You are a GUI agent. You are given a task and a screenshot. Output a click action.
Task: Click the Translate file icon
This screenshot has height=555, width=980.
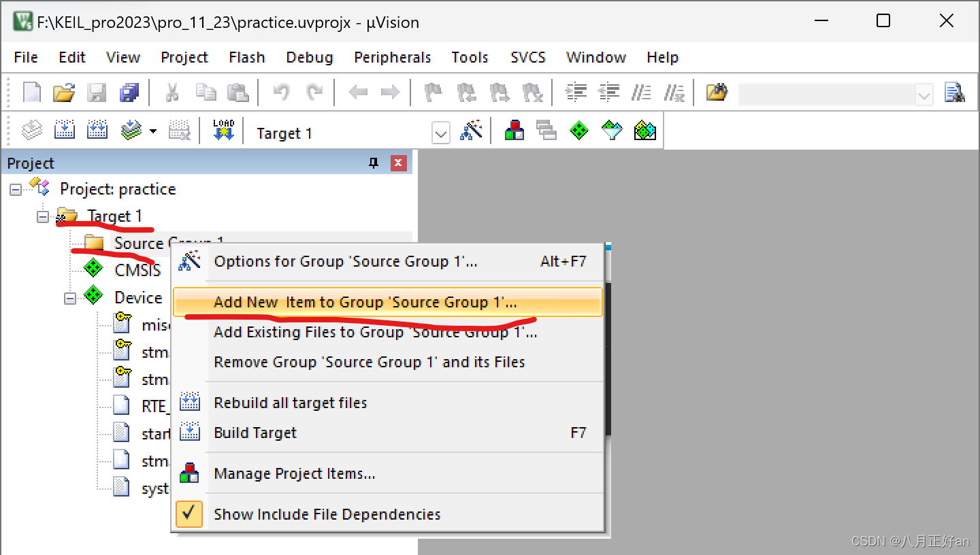tap(32, 130)
